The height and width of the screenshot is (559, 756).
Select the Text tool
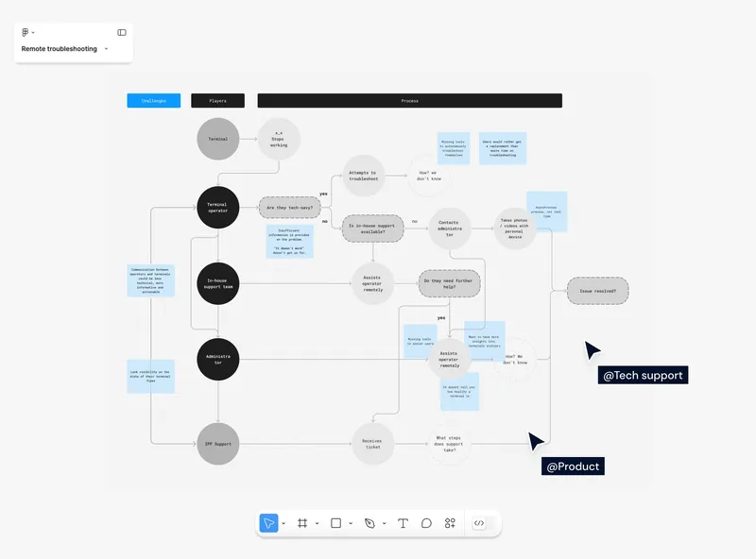click(403, 523)
